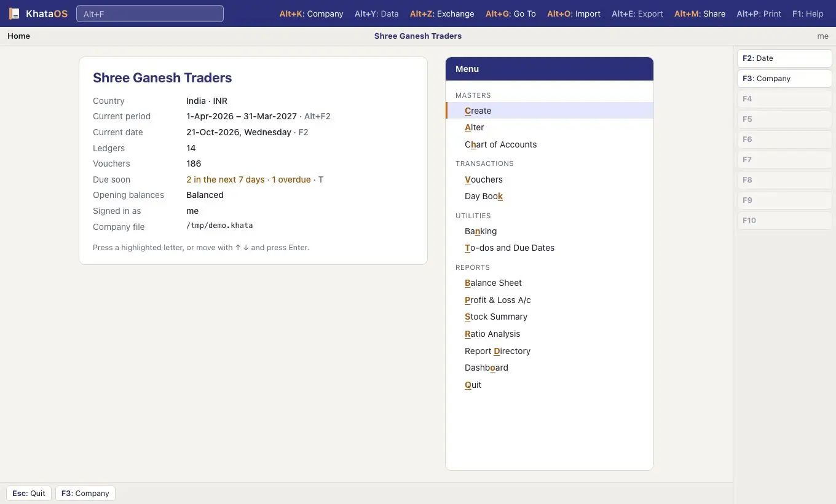Open the Alt+Z Exchange menu

(x=442, y=14)
